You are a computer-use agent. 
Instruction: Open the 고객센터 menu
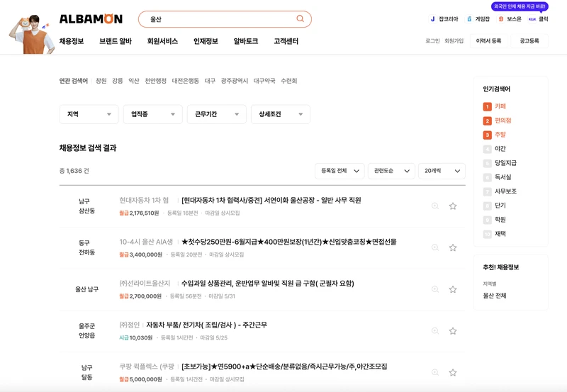pyautogui.click(x=286, y=41)
